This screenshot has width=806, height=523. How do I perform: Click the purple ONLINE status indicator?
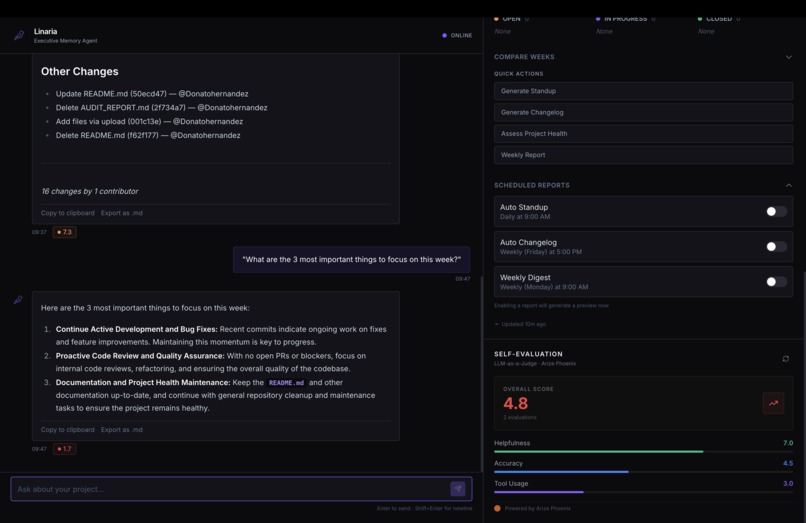(x=457, y=35)
